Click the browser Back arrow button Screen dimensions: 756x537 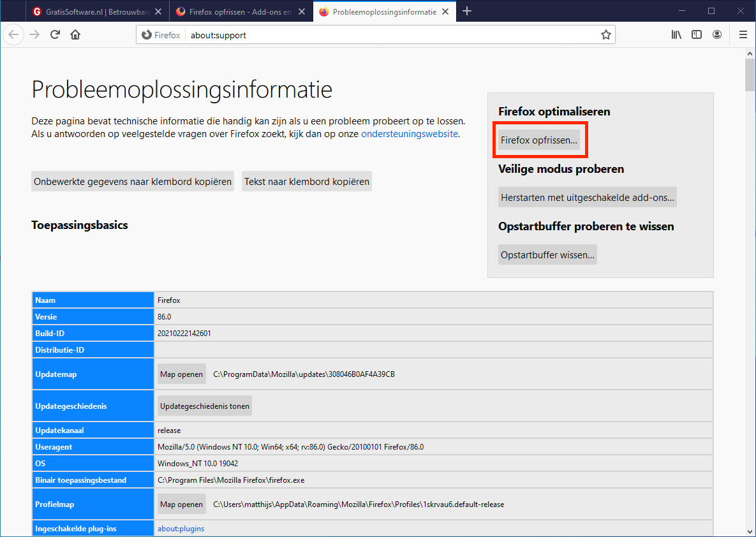[14, 35]
